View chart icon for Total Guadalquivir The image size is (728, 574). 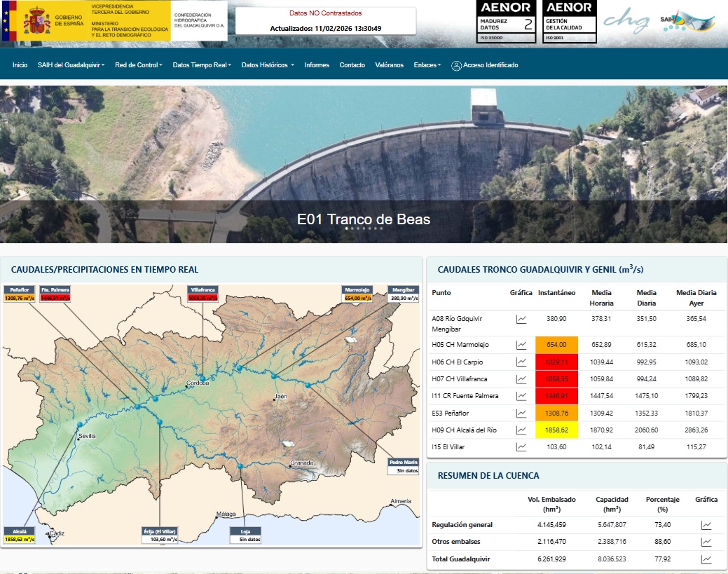706,559
